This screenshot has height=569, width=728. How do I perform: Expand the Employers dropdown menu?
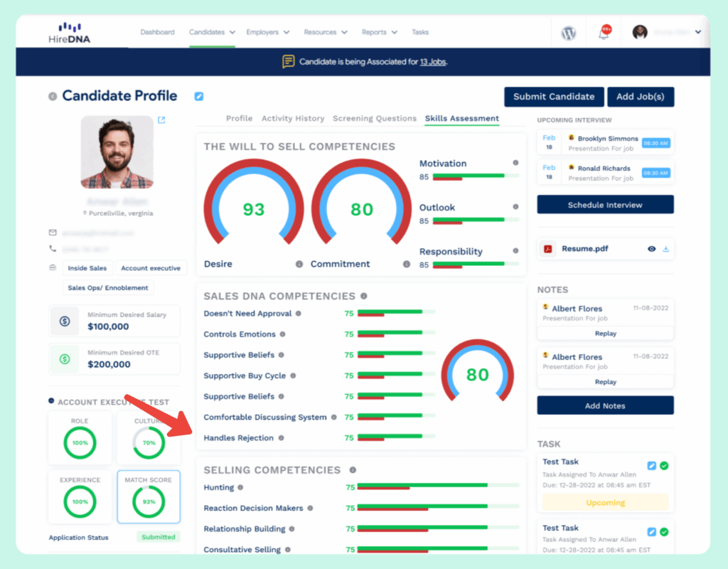click(x=268, y=32)
